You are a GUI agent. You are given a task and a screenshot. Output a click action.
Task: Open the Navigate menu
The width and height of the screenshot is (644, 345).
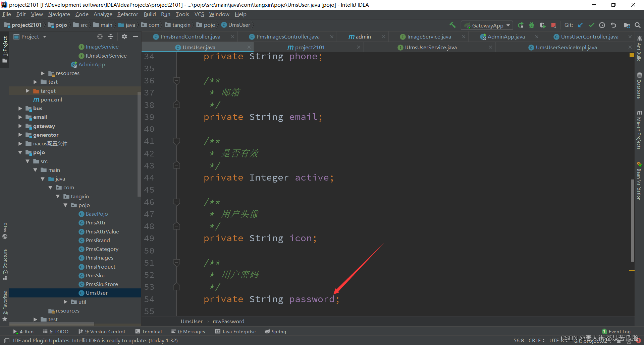pos(59,14)
